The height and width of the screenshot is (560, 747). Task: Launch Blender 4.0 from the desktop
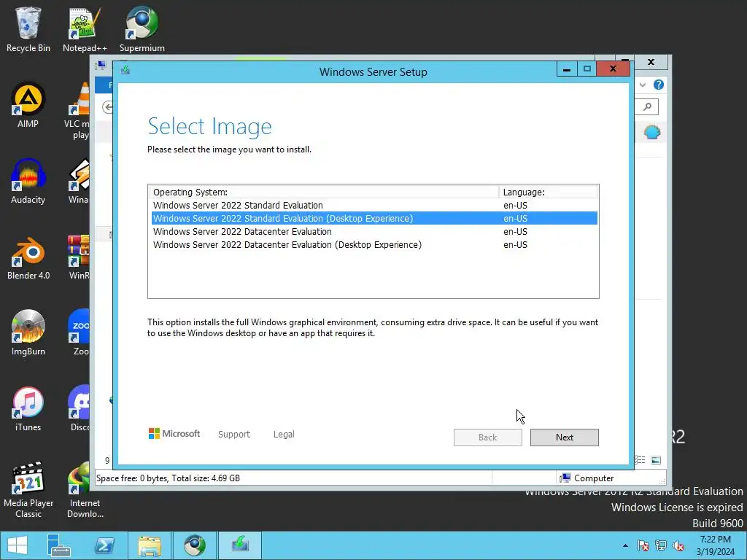click(28, 257)
